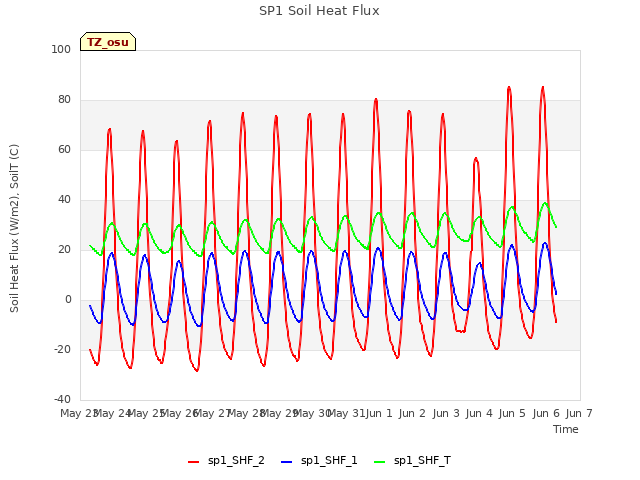Viewport: 640px width, 480px height.
Task: Click the TZ_osu annotation tag
Action: [x=108, y=42]
